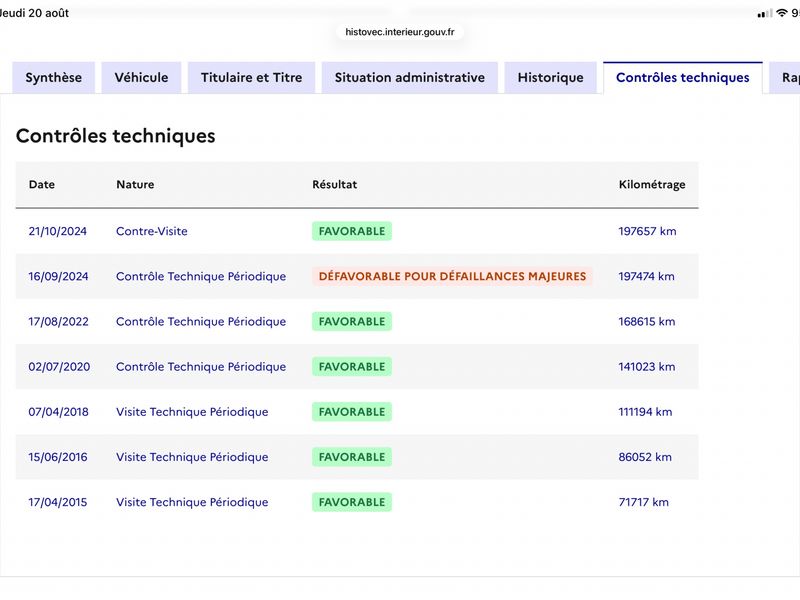The height and width of the screenshot is (600, 800).
Task: Go to the Historique tab
Action: pos(551,78)
